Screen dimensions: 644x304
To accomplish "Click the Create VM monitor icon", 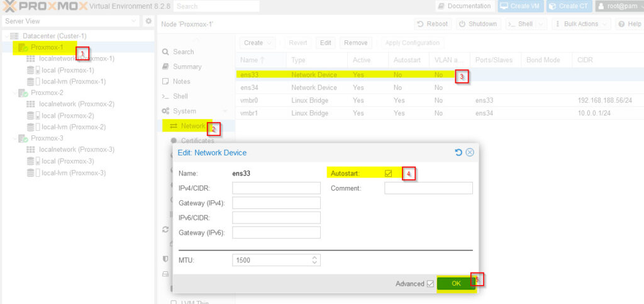I will pos(504,6).
